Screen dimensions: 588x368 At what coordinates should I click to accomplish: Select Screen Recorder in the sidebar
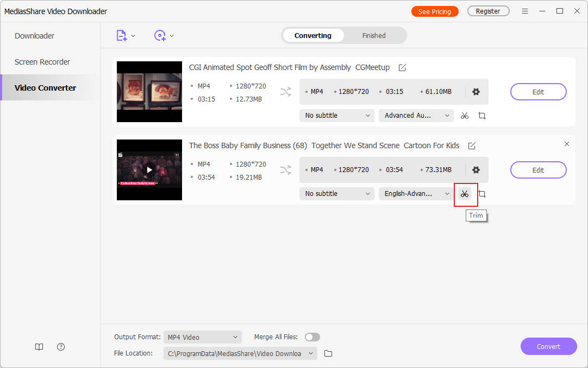pos(42,62)
